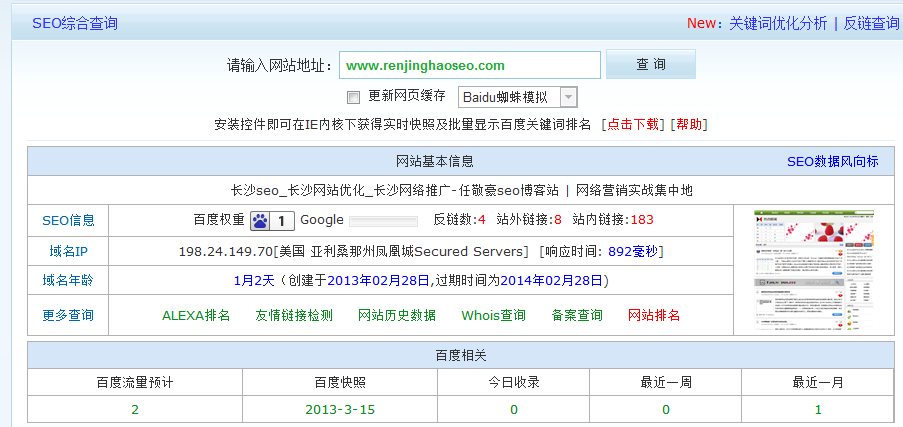
Task: Open the Baidu蜘蛛模拟 dropdown
Action: point(517,97)
